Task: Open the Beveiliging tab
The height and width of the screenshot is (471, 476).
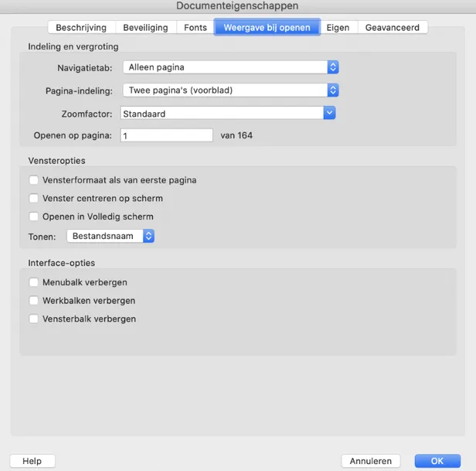Action: click(x=145, y=28)
